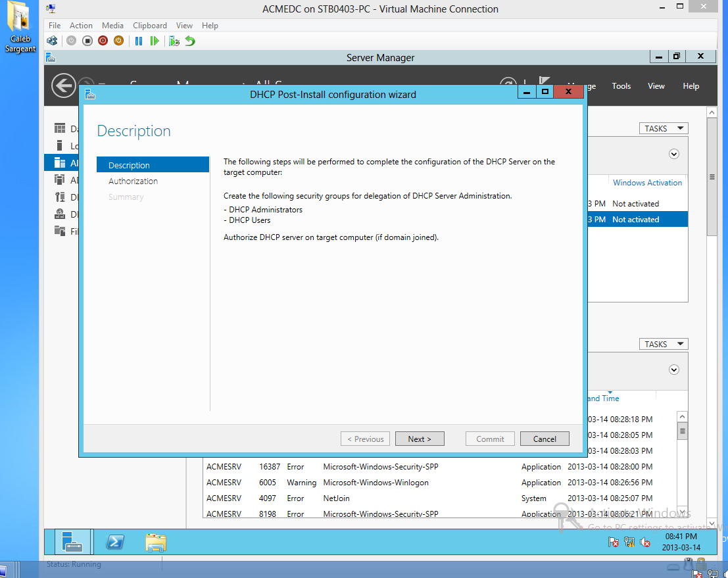Open Server Manager Tools menu
Screen dimensions: 728x578
pyautogui.click(x=621, y=86)
